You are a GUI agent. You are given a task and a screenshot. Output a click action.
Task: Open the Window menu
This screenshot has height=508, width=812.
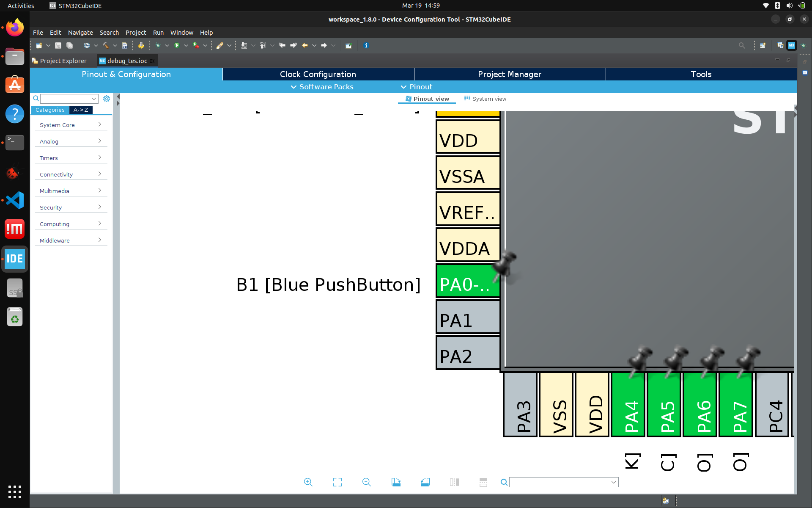tap(182, 33)
